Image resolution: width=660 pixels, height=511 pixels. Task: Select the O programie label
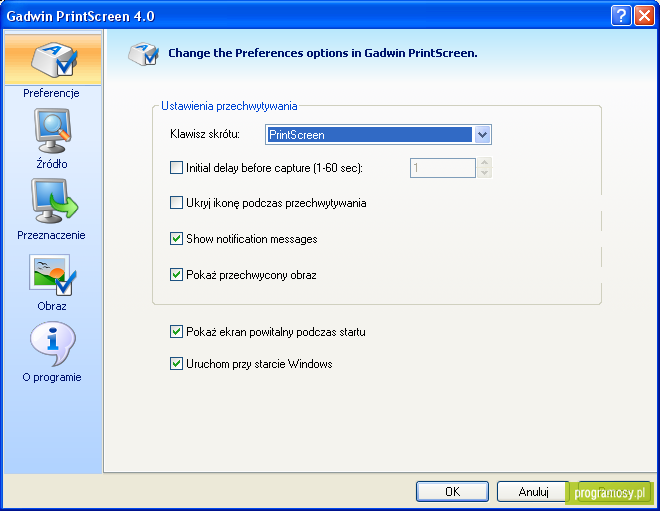click(x=52, y=377)
